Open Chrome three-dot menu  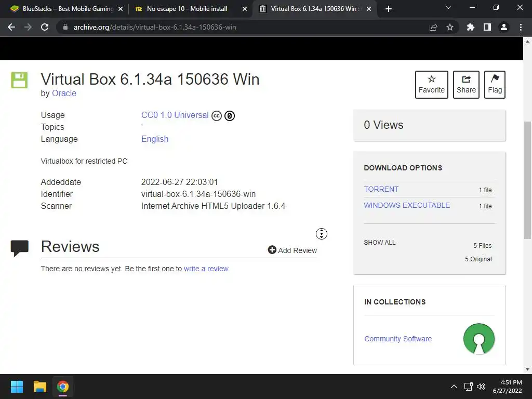pos(521,27)
